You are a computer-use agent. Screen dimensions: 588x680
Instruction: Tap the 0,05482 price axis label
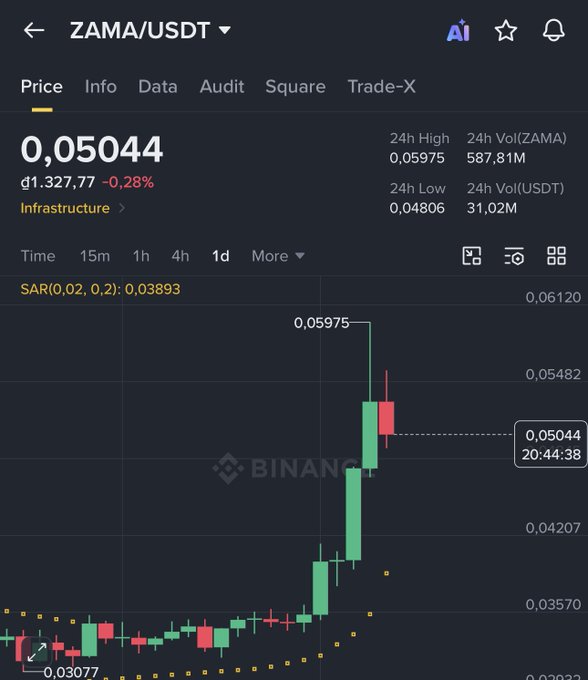click(553, 374)
